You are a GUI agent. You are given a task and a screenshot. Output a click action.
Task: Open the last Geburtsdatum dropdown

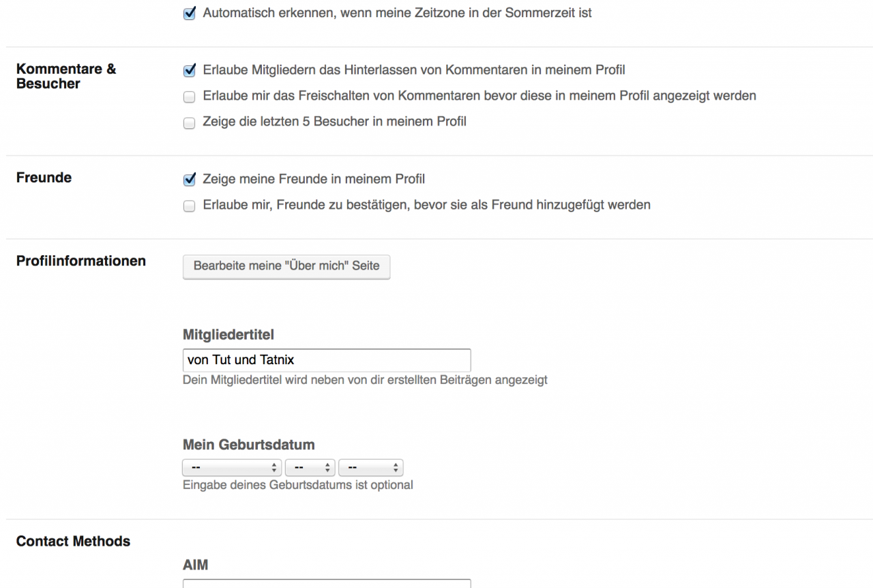coord(371,468)
